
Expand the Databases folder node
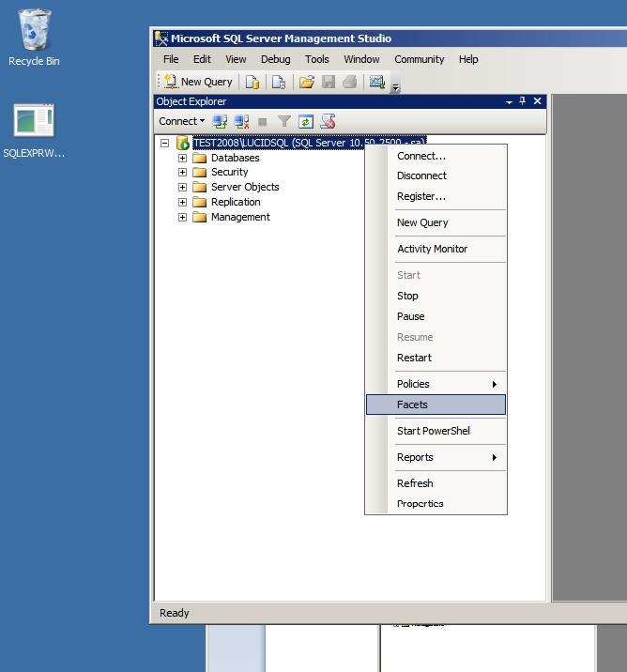tap(183, 158)
